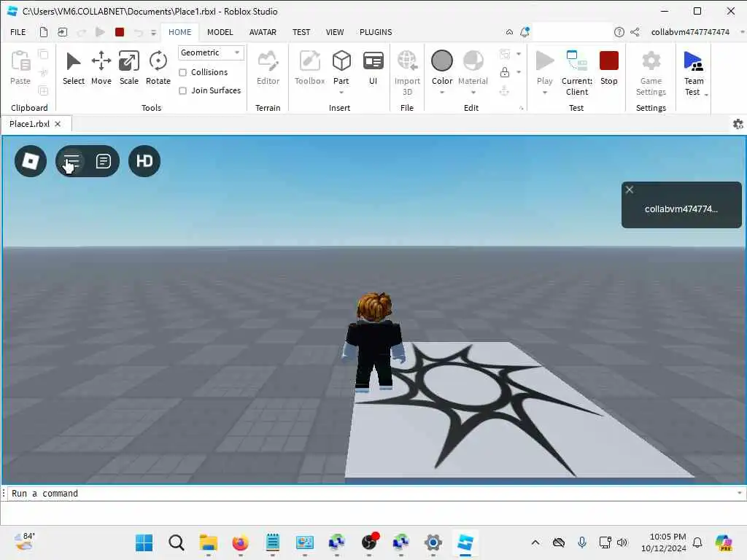Expand the Material dropdown arrow
The width and height of the screenshot is (747, 560).
[473, 93]
